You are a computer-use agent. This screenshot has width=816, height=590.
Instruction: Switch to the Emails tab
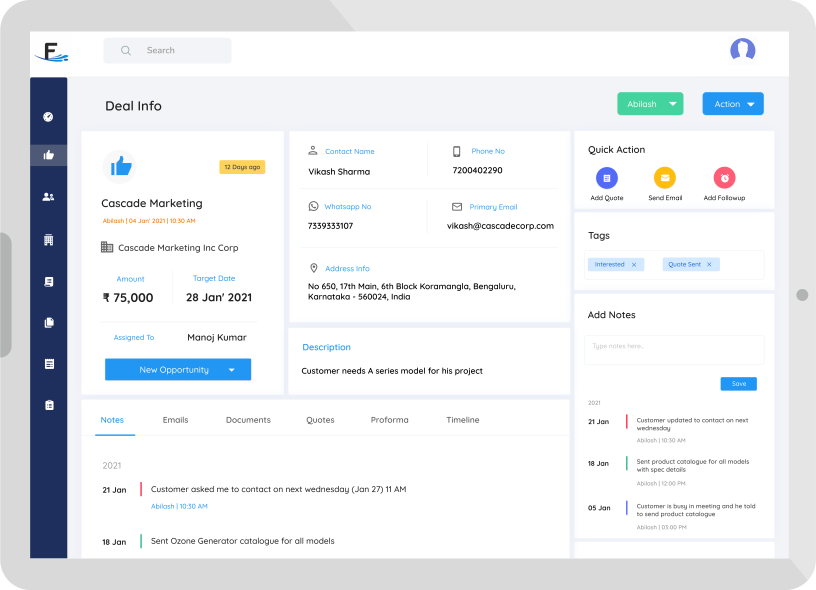[175, 420]
